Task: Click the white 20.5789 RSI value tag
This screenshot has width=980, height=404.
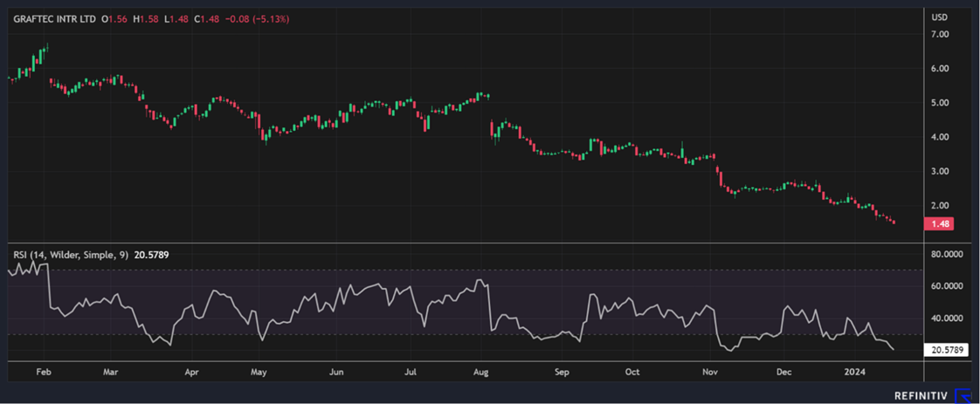Action: click(x=947, y=350)
